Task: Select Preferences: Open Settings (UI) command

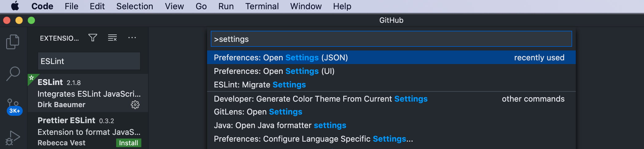Action: [x=274, y=71]
